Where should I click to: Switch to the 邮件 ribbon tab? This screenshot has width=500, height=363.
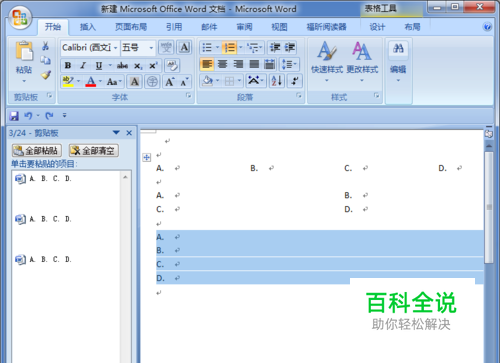tap(209, 27)
